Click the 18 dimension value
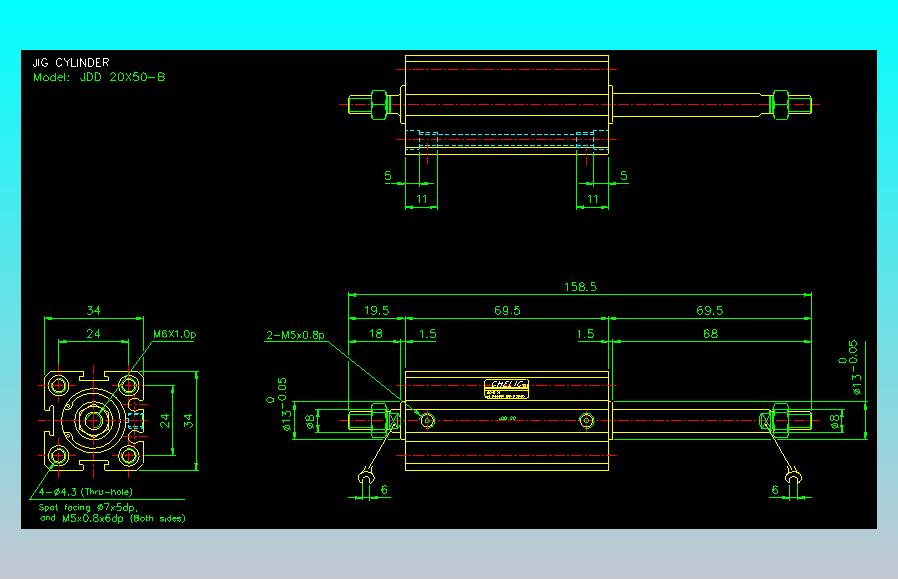898x579 pixels. click(376, 333)
